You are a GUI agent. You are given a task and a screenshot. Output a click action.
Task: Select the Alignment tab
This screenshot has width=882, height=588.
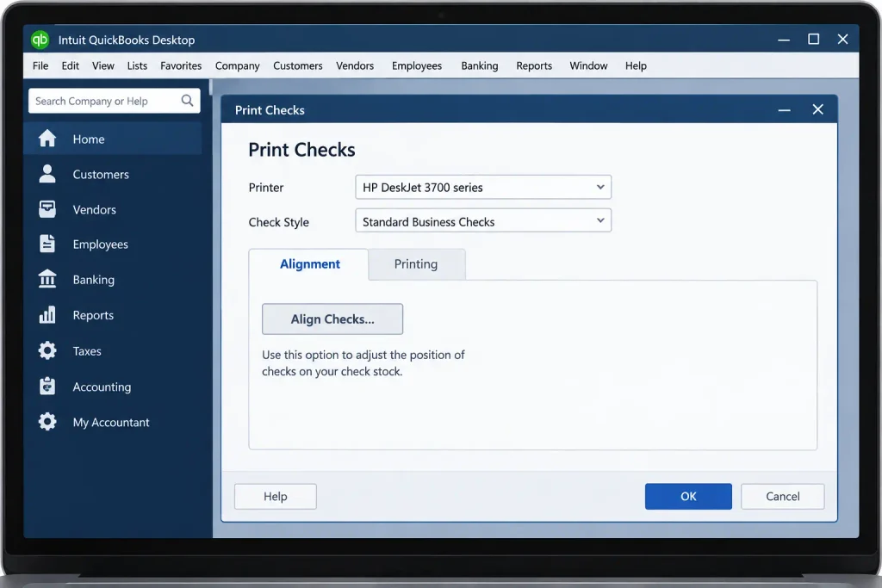point(309,264)
